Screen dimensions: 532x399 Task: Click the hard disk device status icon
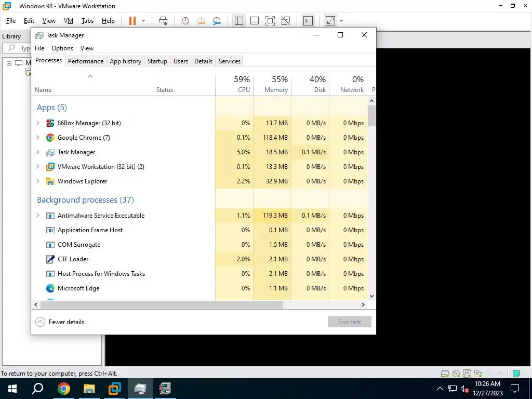click(x=445, y=374)
